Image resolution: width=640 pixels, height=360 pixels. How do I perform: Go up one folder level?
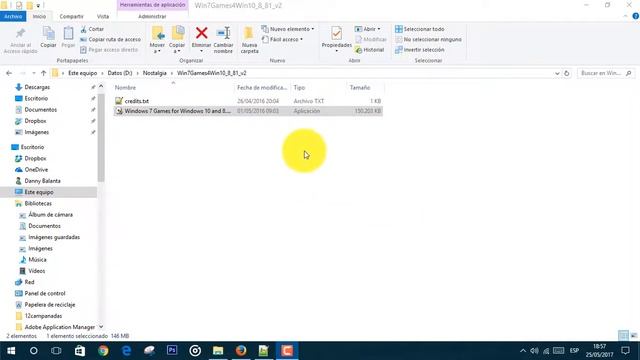pos(43,73)
